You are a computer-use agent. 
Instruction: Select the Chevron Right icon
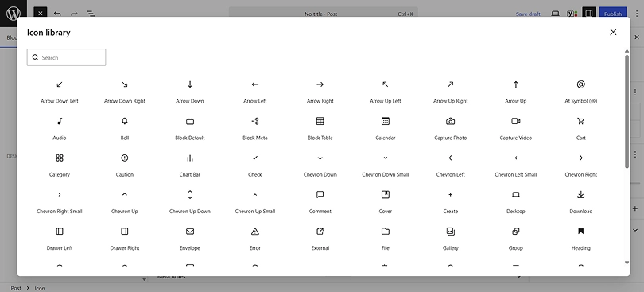(x=580, y=158)
